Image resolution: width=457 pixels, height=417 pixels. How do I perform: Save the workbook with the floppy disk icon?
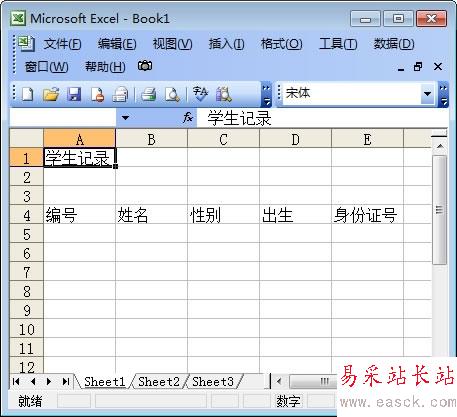(74, 94)
